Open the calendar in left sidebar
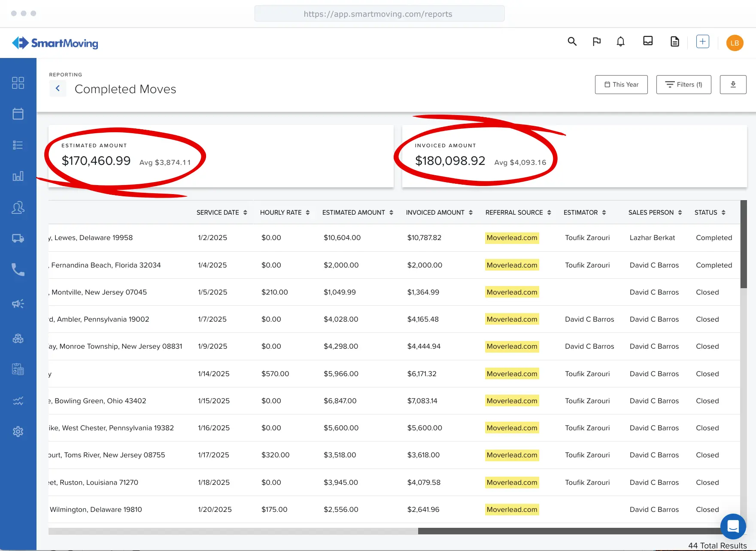Image resolution: width=756 pixels, height=551 pixels. tap(18, 114)
